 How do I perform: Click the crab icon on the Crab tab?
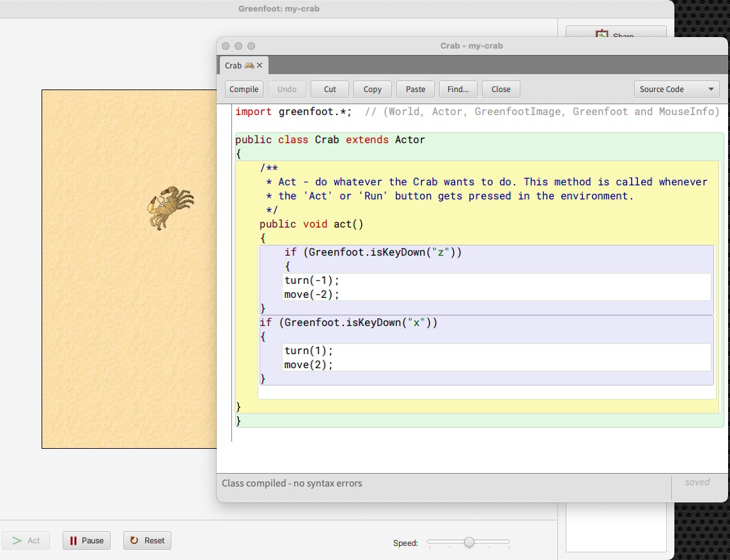[x=249, y=65]
